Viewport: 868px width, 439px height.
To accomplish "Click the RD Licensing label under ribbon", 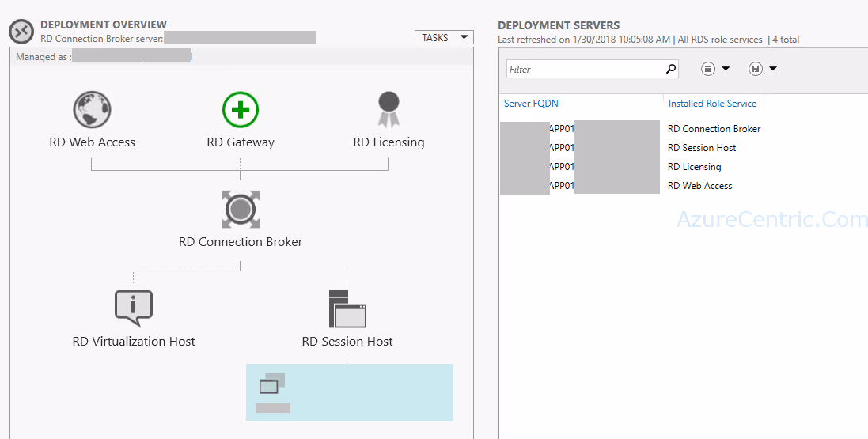I will [389, 142].
